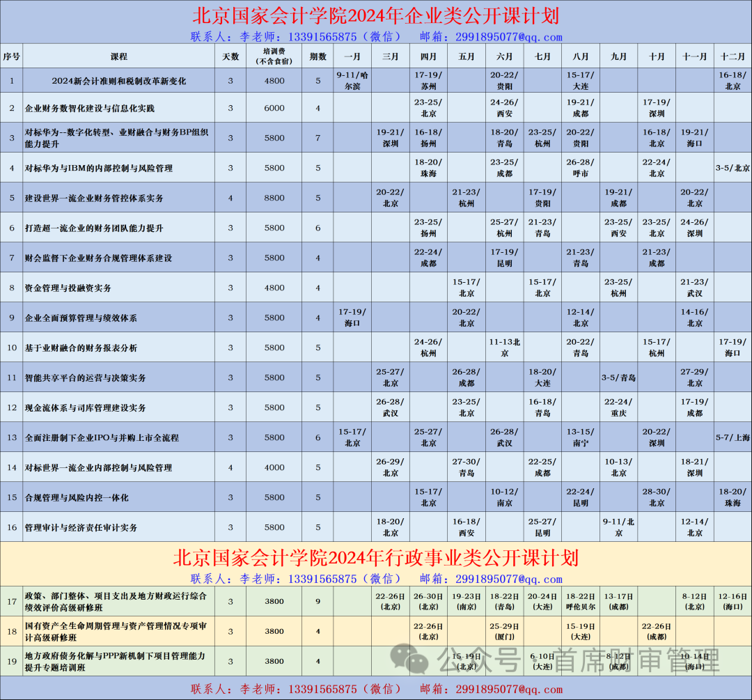Click the fee cell showing 6000
Viewport: 752px width, 700px height.
tap(274, 108)
